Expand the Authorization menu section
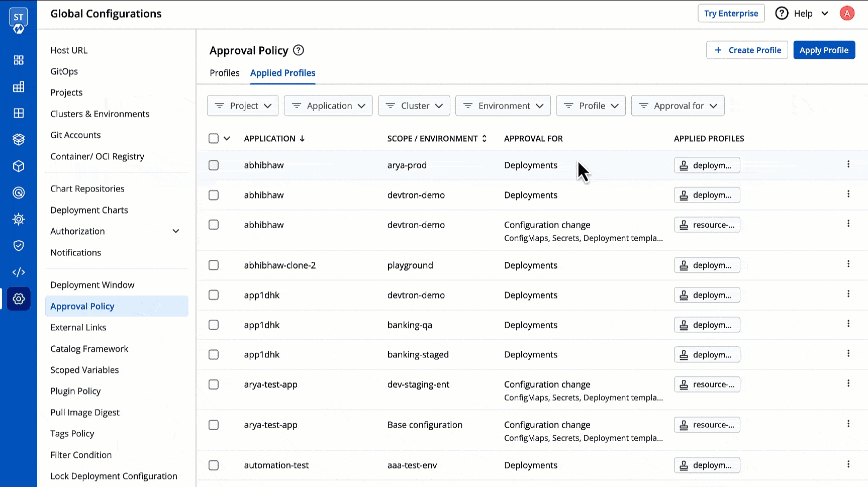Image resolution: width=868 pixels, height=487 pixels. coord(175,231)
